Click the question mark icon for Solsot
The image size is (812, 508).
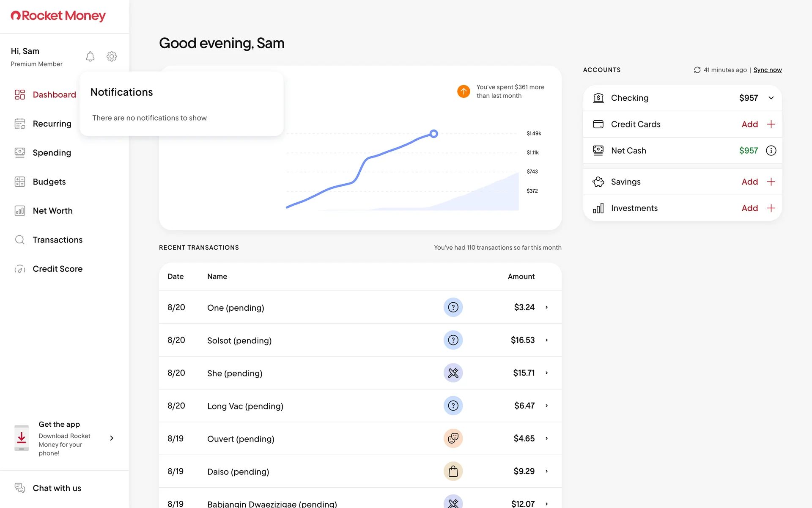(453, 340)
